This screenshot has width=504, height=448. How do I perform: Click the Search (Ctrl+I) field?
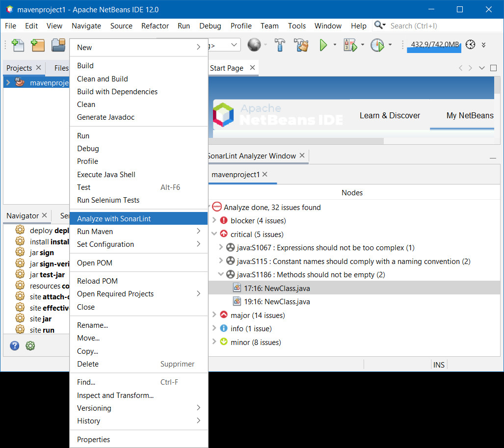pyautogui.click(x=445, y=26)
